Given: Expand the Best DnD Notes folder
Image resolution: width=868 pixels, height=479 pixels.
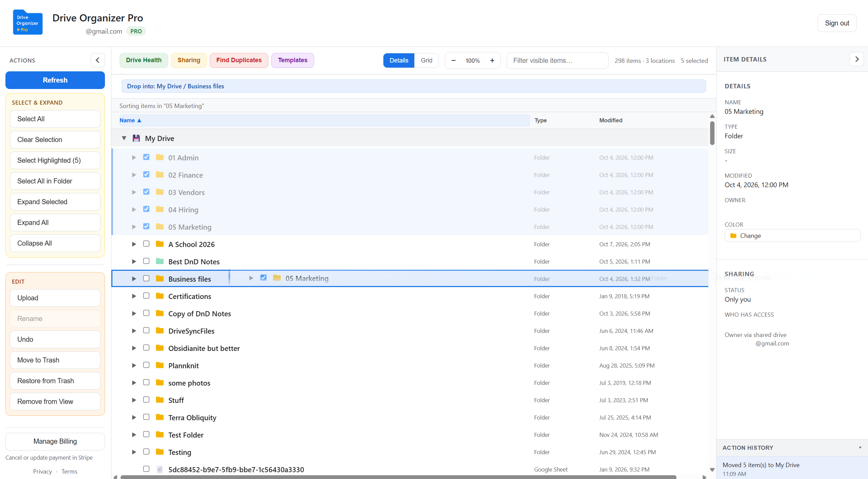Looking at the screenshot, I should 134,262.
